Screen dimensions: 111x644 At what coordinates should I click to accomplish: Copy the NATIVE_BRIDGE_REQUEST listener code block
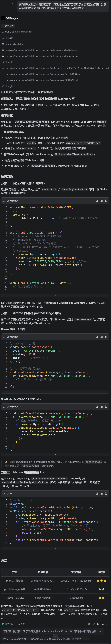[97, 407]
